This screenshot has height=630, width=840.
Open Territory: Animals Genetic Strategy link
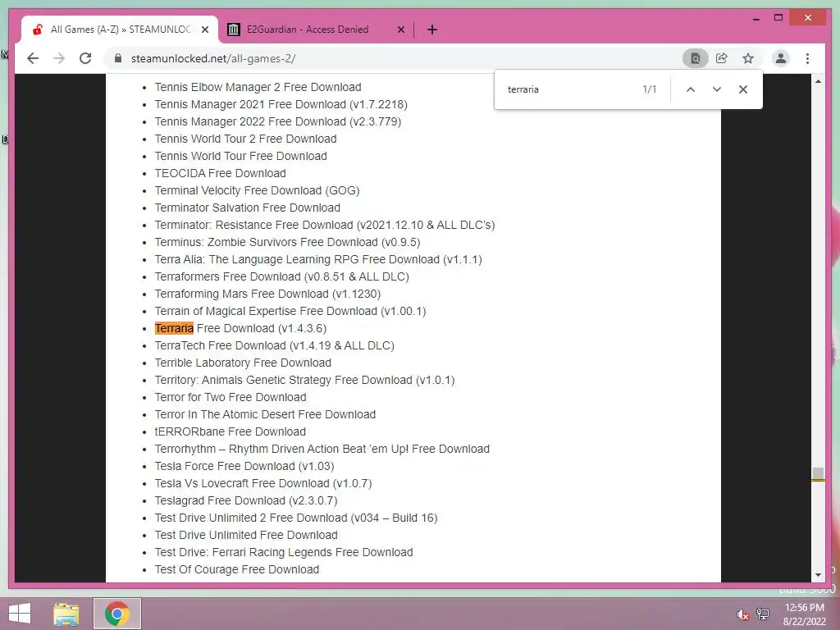coord(305,380)
